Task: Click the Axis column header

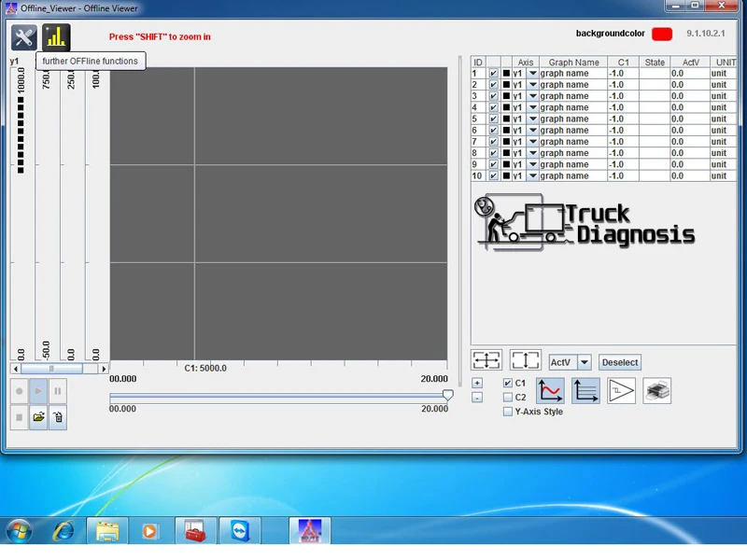Action: (x=526, y=63)
